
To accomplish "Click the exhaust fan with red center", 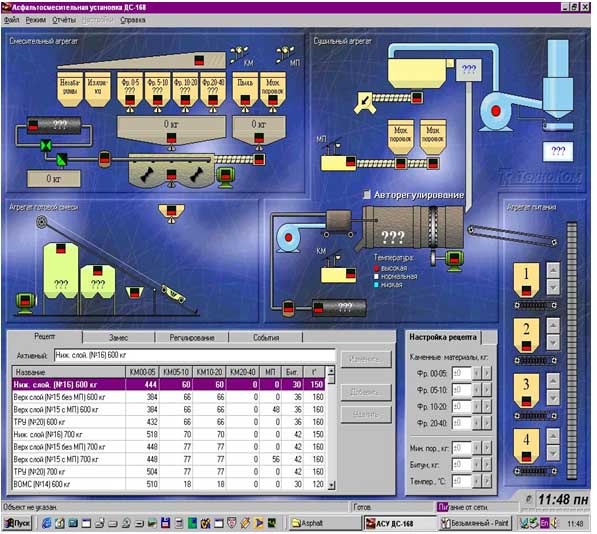I will 495,111.
